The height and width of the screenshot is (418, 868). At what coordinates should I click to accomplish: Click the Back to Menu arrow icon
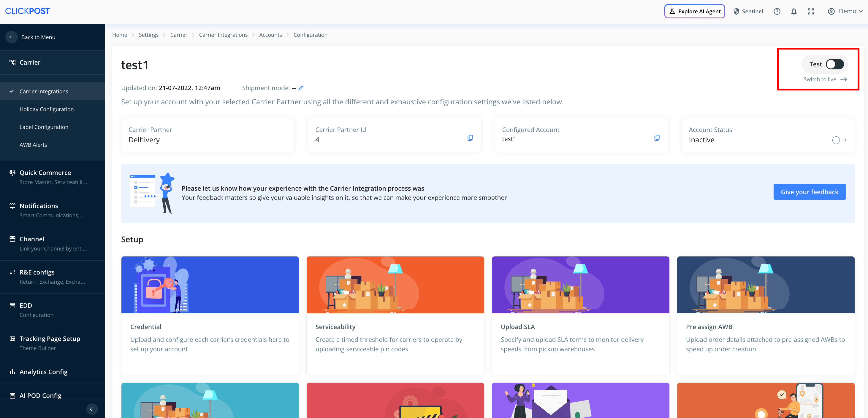(x=12, y=37)
